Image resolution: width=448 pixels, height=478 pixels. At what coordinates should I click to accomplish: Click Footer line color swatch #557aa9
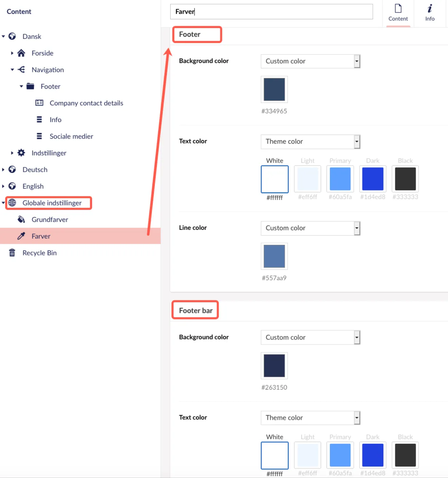[x=274, y=256]
